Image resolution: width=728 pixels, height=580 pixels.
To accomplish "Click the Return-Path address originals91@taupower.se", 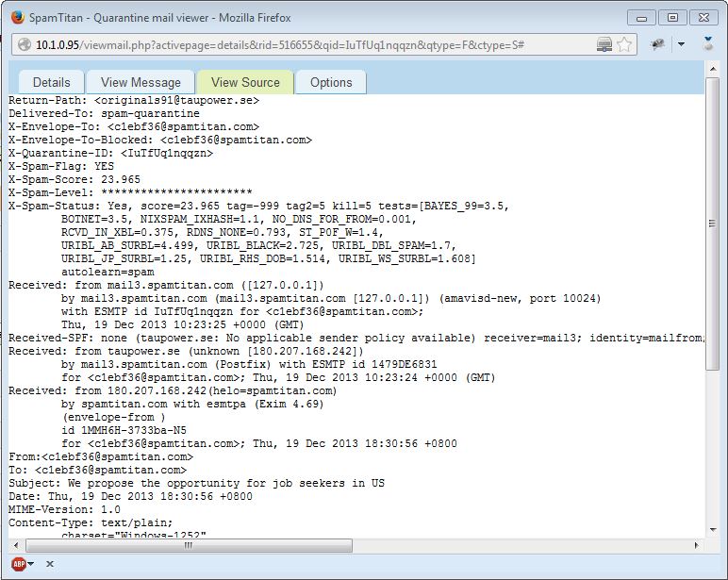I will coord(176,100).
